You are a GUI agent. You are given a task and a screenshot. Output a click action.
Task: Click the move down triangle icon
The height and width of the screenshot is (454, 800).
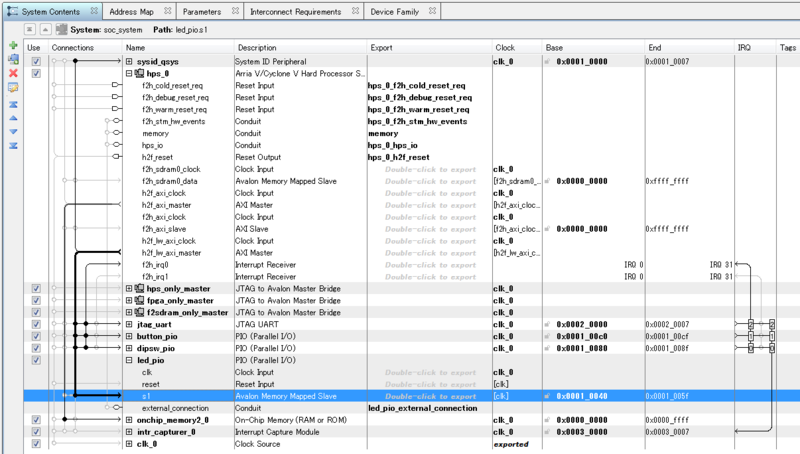[13, 132]
